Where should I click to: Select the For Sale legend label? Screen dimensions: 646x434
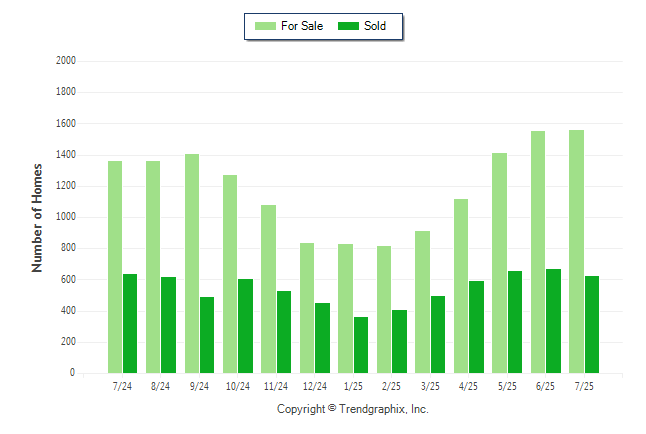(302, 26)
